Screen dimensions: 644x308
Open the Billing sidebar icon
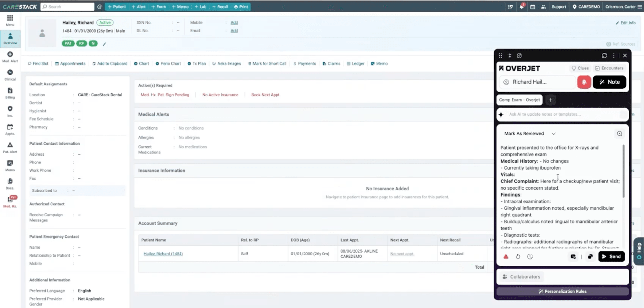point(10,93)
